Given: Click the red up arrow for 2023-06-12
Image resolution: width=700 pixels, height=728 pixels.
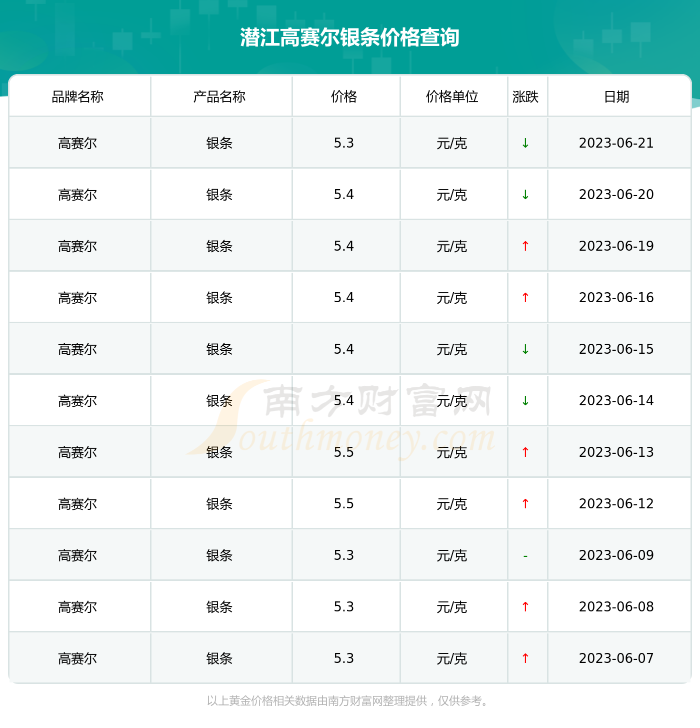Looking at the screenshot, I should tap(525, 504).
